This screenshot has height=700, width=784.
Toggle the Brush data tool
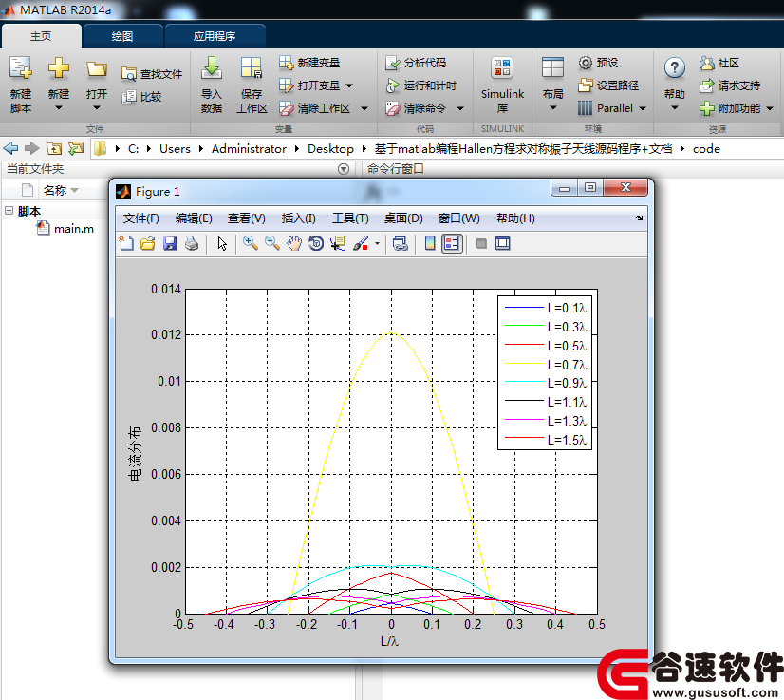(361, 244)
